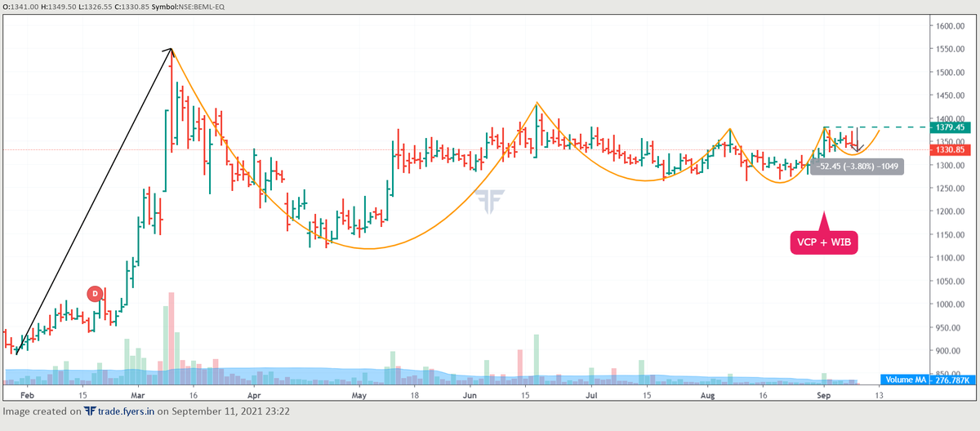Click the 1330.85 current price label

951,150
